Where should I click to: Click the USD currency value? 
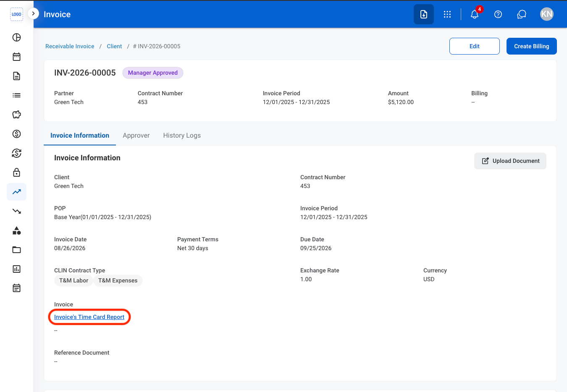[429, 279]
